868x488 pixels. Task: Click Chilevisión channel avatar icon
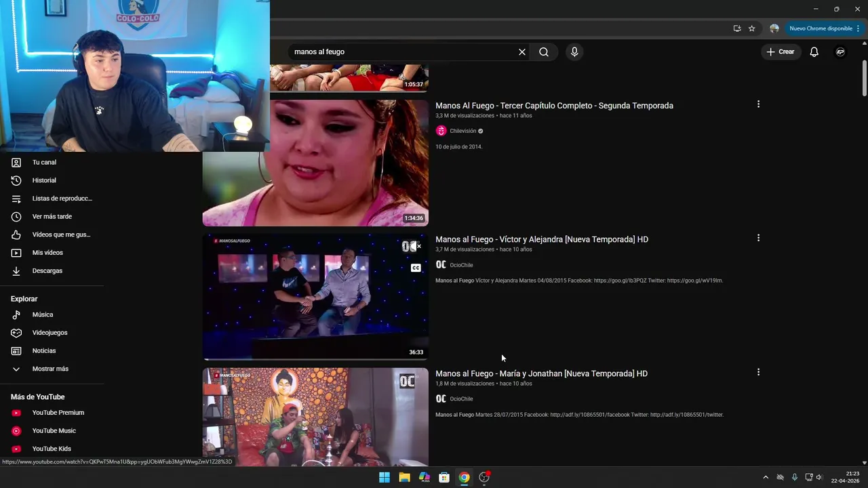click(441, 131)
